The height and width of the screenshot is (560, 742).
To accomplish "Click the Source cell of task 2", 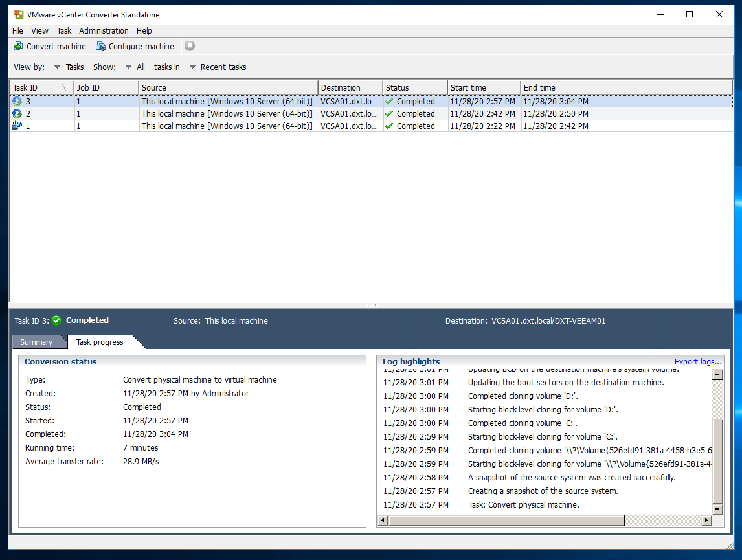I will tap(227, 113).
